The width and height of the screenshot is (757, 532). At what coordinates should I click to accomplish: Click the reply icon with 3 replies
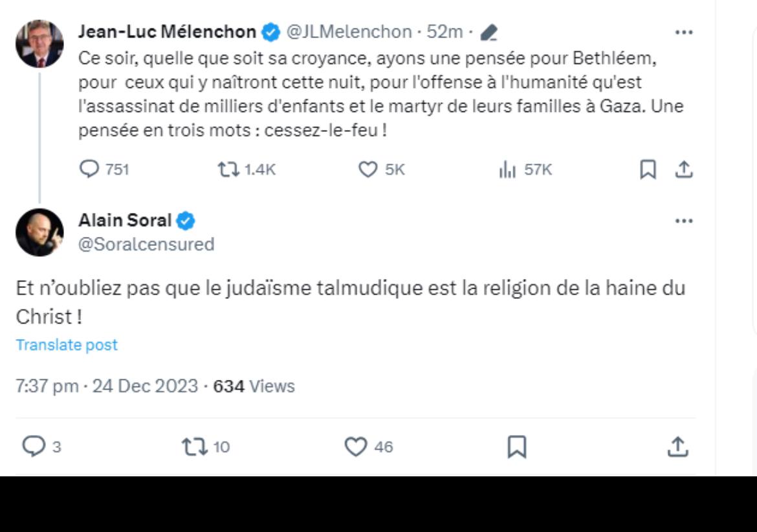pyautogui.click(x=32, y=447)
